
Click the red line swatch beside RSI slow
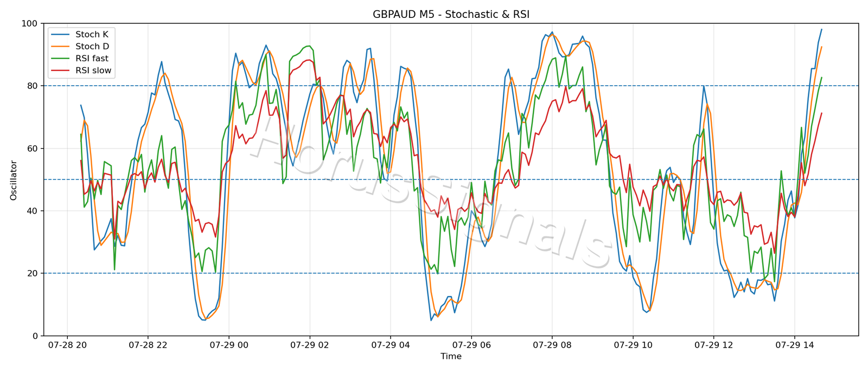point(60,70)
